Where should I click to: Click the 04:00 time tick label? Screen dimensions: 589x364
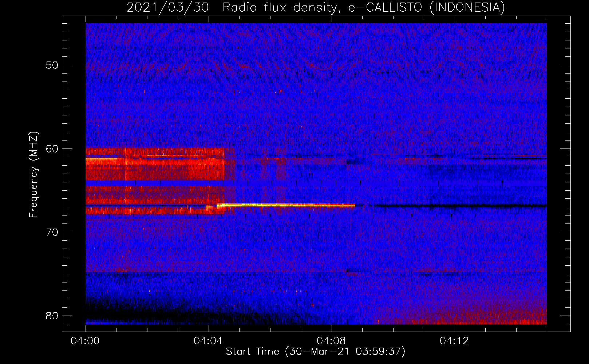click(85, 341)
